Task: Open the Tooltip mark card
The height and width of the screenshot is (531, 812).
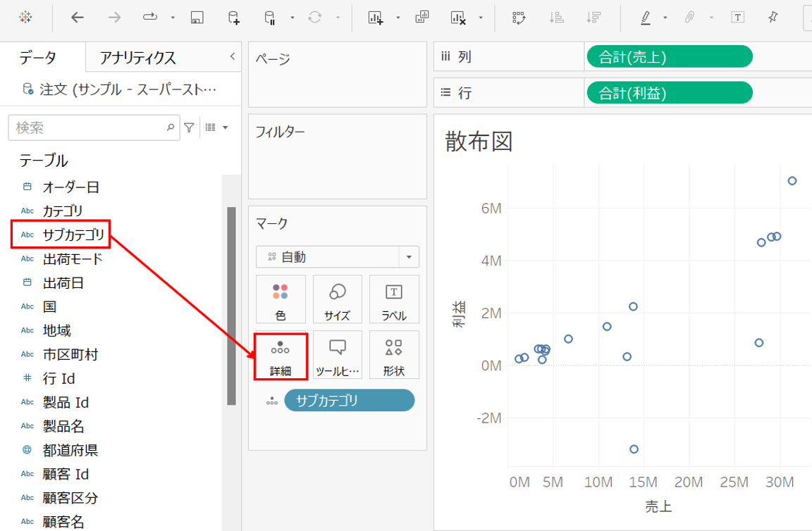Action: (337, 356)
